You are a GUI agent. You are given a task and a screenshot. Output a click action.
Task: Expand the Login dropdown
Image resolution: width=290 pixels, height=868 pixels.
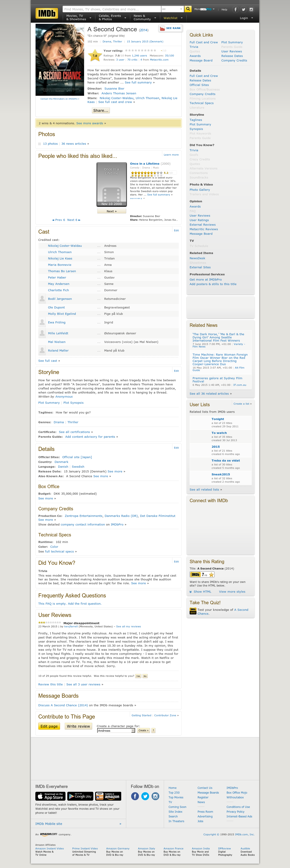coord(246,18)
